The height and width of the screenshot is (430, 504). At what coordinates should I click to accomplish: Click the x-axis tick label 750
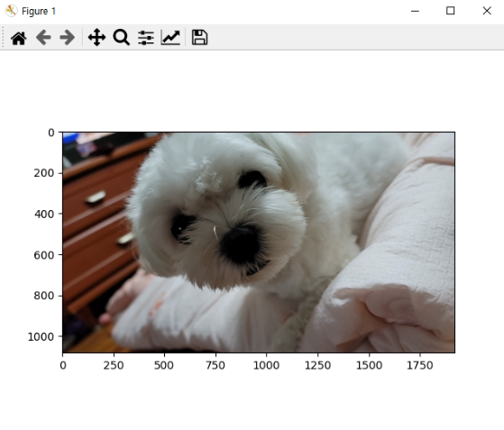(215, 365)
